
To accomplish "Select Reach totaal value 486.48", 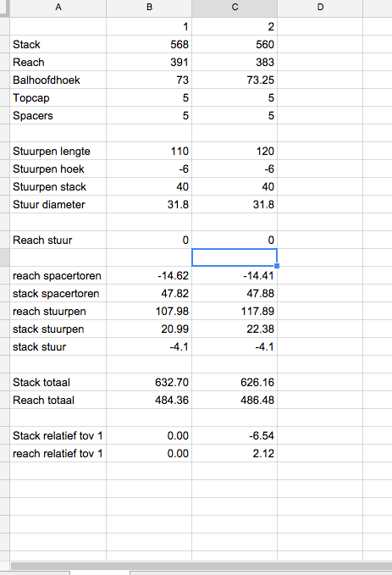I will [235, 400].
